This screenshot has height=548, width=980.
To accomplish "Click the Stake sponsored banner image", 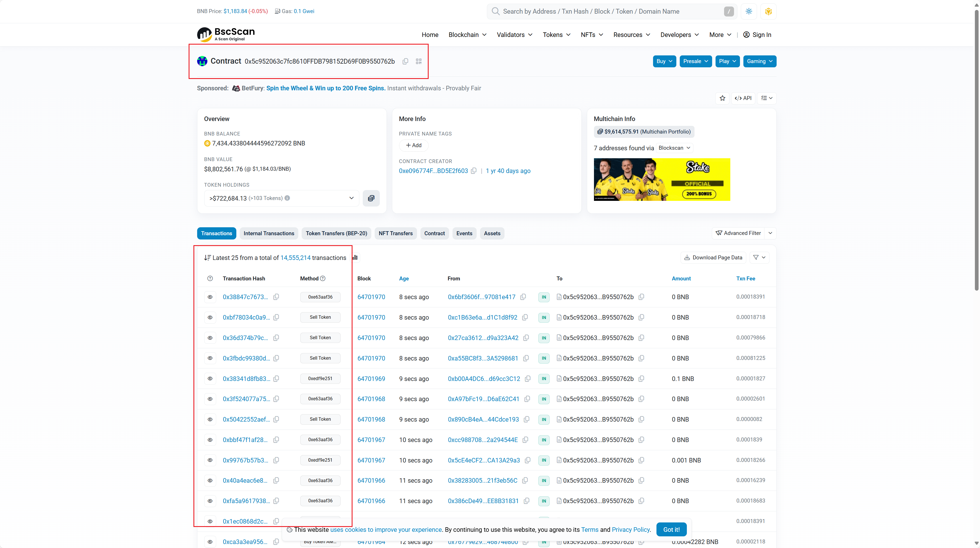I will point(662,180).
